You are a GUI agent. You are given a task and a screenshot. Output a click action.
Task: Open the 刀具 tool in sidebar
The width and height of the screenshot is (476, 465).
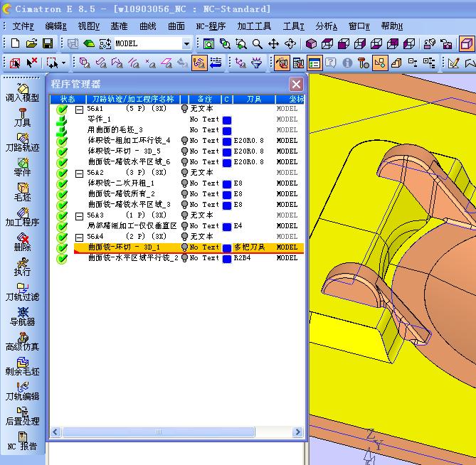22,118
